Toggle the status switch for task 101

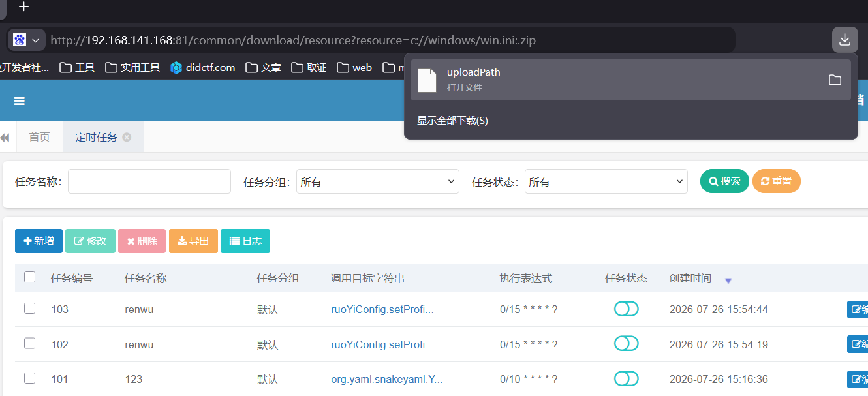(626, 378)
